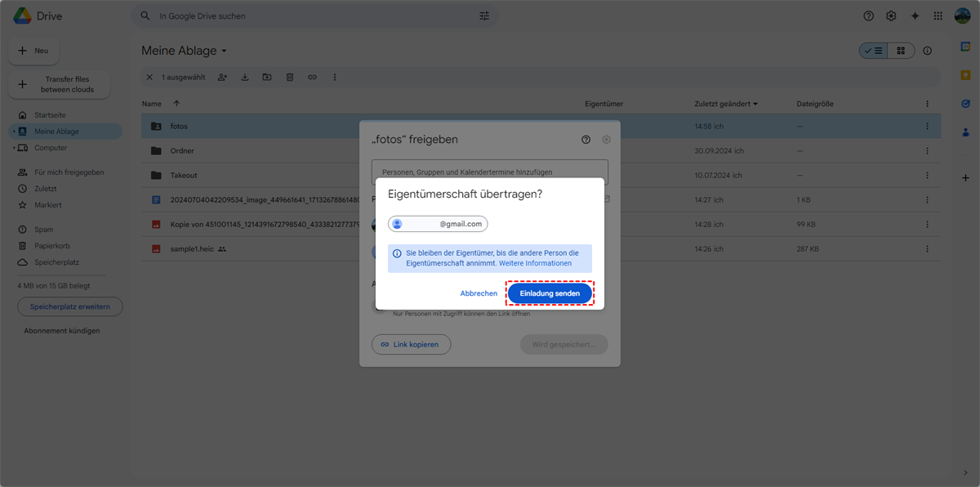Deselect item with the X icon

point(149,78)
